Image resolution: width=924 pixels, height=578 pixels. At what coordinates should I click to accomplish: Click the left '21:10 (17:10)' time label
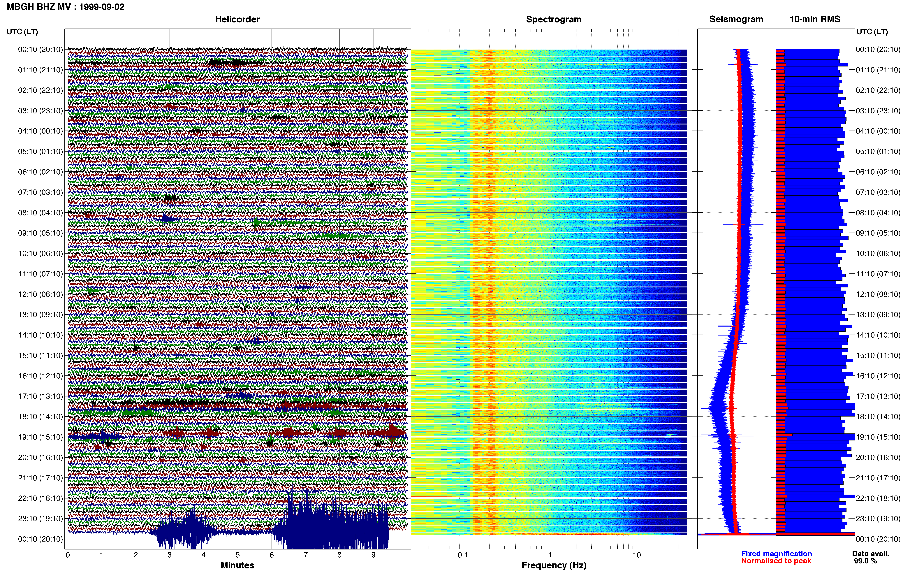[41, 478]
